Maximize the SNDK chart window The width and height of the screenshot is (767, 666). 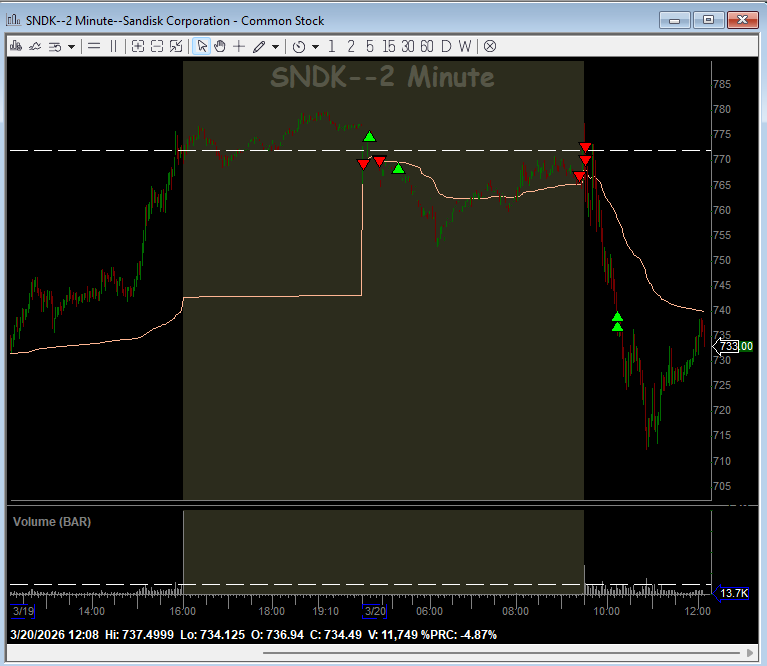pos(708,20)
